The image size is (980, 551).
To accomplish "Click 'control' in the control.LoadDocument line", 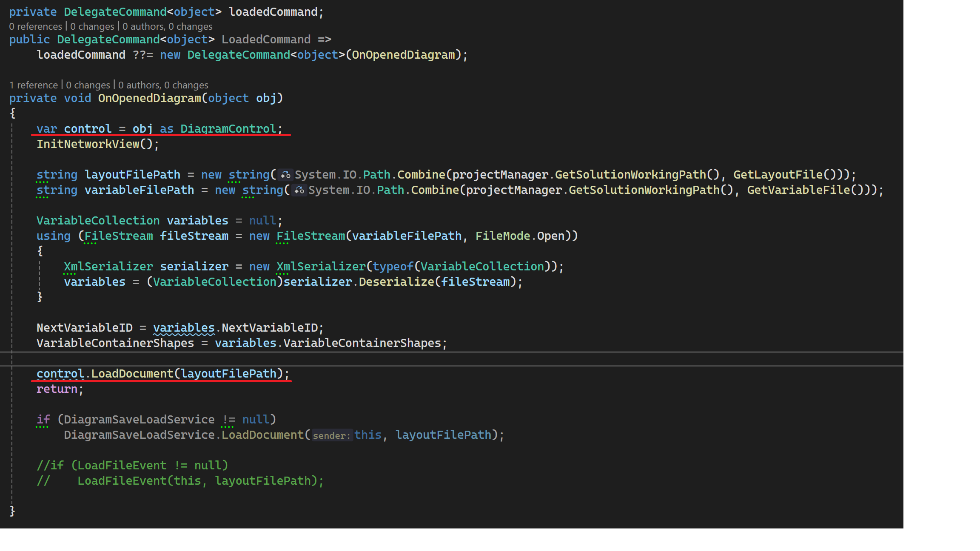I will (x=60, y=374).
